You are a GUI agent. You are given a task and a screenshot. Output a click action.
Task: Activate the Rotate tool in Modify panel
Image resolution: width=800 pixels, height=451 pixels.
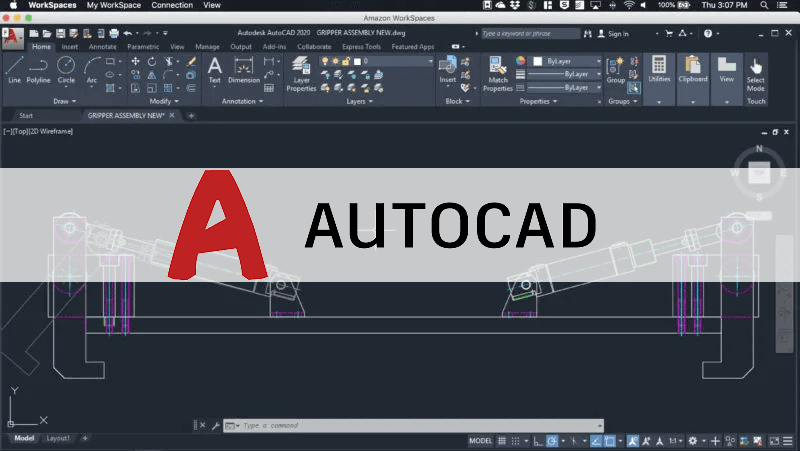tap(152, 61)
